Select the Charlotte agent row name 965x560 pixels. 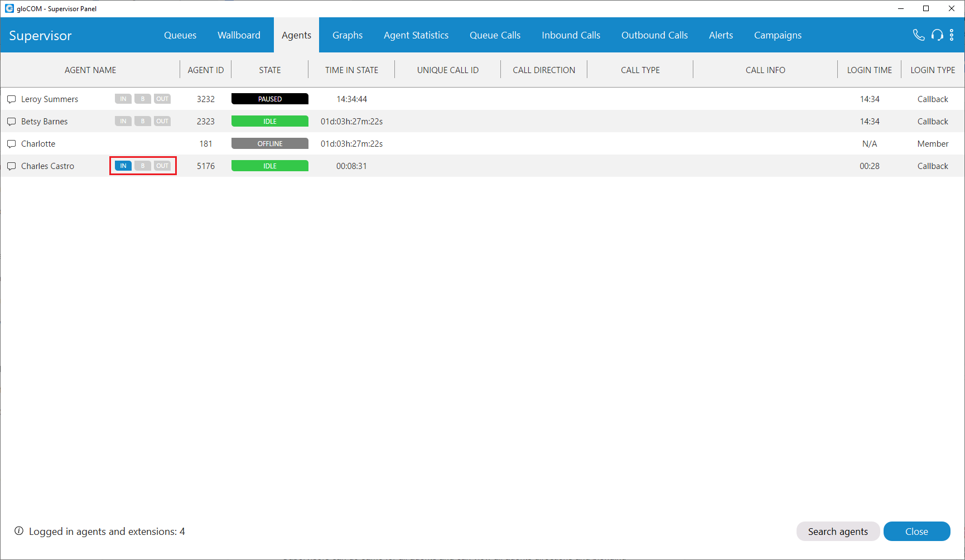pyautogui.click(x=38, y=144)
